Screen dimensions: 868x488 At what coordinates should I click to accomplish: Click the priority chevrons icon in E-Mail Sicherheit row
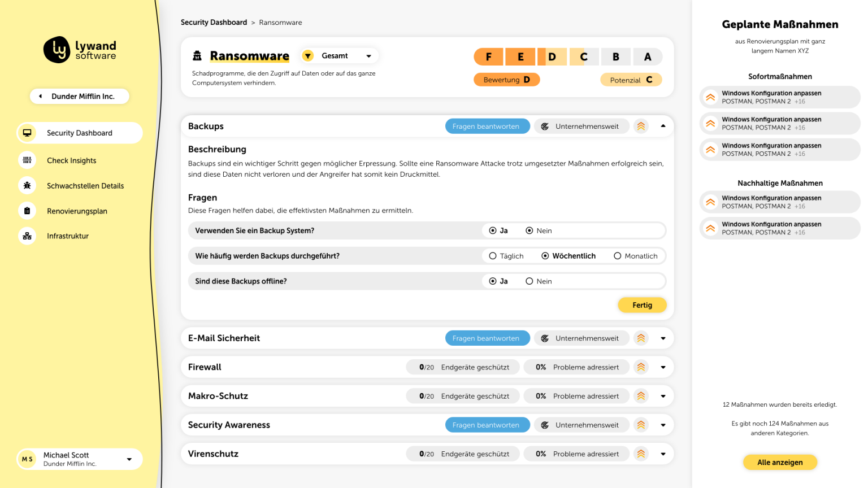pos(641,338)
